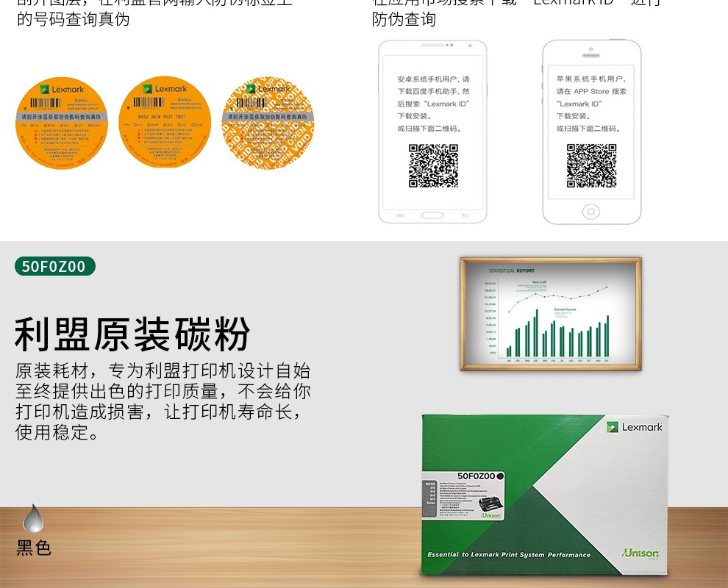Screen dimensions: 728x588
Task: Click "Essential to Lexmark Print System Performance" slogan
Action: coord(509,555)
